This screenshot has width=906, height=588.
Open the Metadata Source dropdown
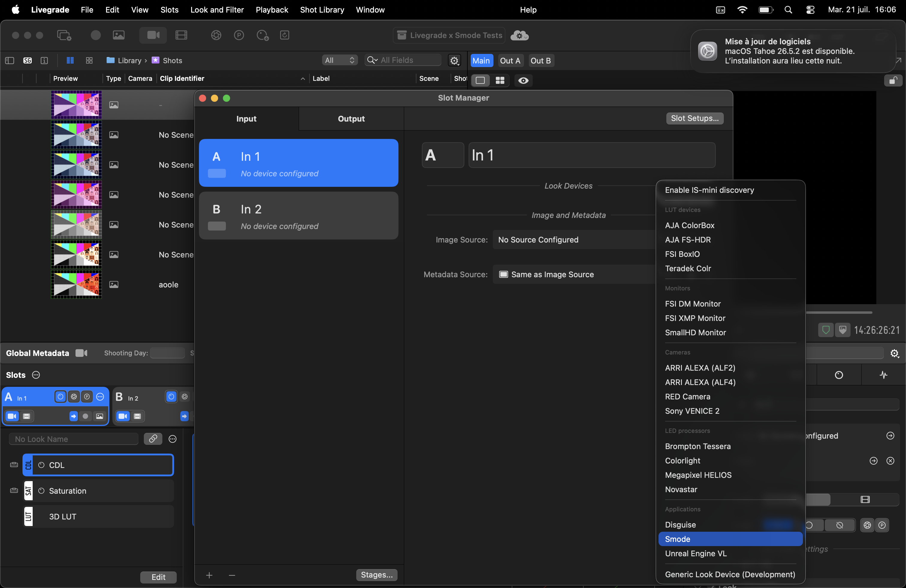[574, 274]
